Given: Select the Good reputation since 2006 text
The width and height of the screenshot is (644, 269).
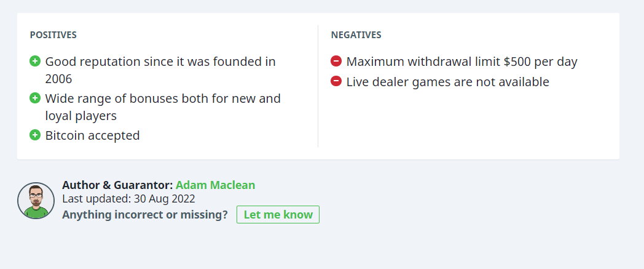Looking at the screenshot, I should 160,62.
